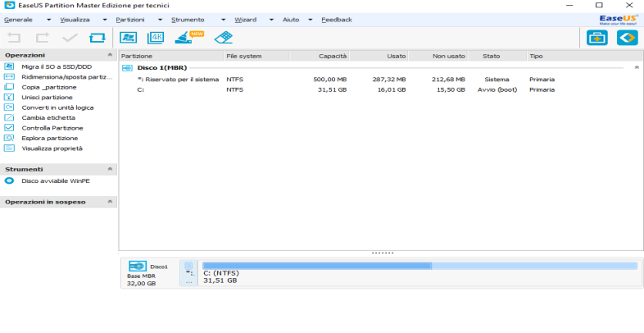Screen dimensions: 644x333
Task: Collapse the Strumenti panel
Action: (110, 169)
